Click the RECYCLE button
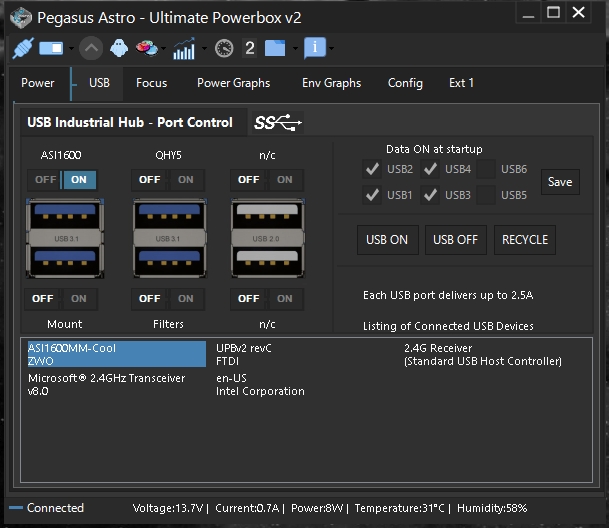The image size is (609, 528). tap(525, 240)
